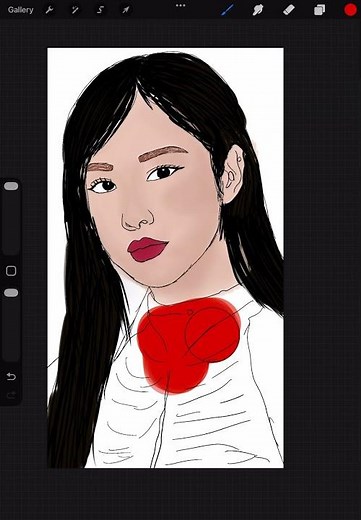Select the Eraser tool
This screenshot has height=520, width=361.
[289, 10]
